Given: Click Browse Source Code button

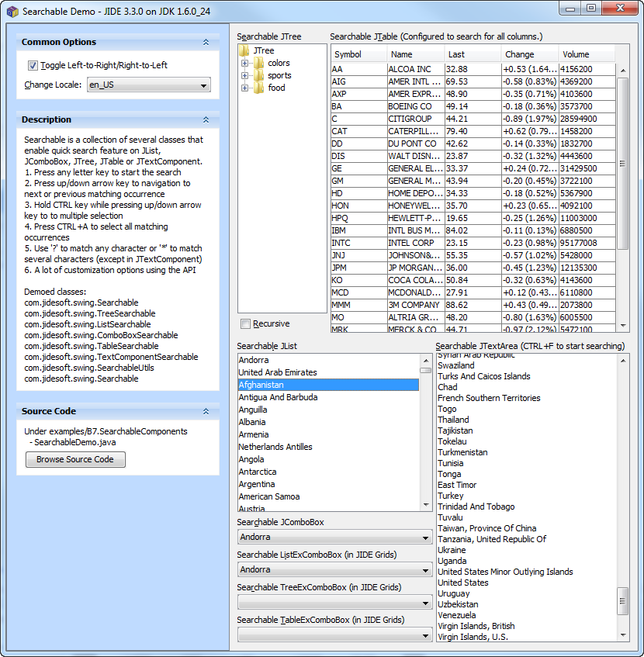Looking at the screenshot, I should click(75, 459).
